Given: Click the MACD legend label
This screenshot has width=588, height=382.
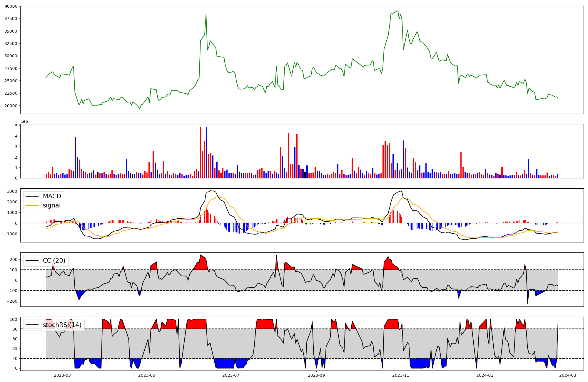Looking at the screenshot, I should pyautogui.click(x=52, y=196).
